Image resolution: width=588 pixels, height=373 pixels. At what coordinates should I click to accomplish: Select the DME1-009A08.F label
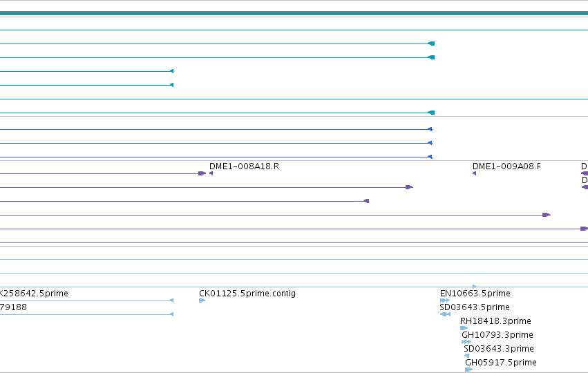506,166
